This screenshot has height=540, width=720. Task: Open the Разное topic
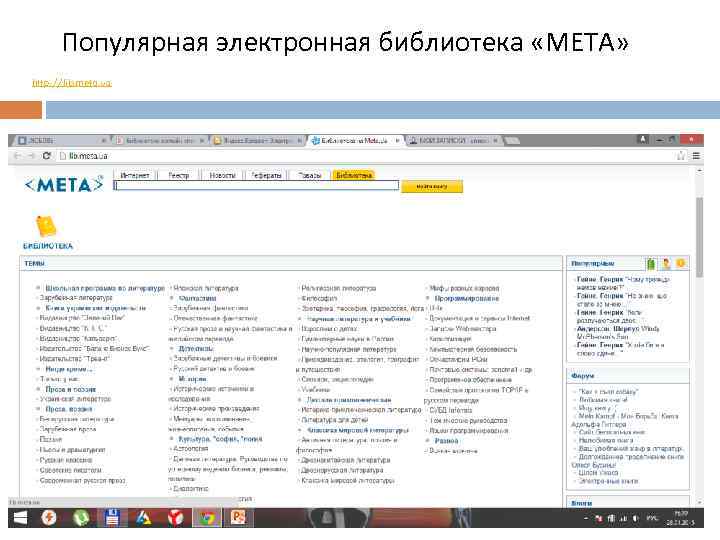point(446,441)
